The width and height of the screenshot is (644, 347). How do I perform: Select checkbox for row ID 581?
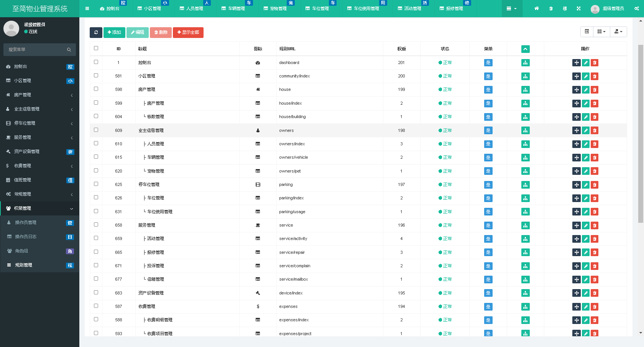(96, 76)
